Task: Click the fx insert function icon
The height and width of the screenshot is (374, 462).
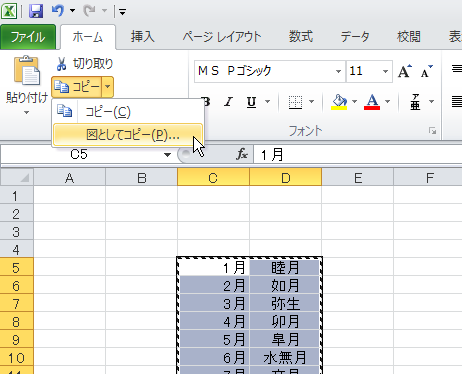Action: tap(242, 154)
